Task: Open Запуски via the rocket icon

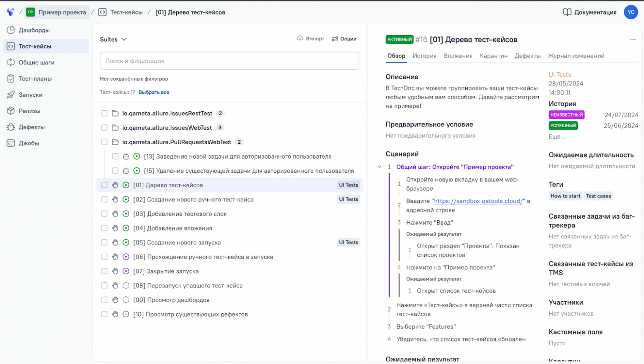Action: (11, 95)
